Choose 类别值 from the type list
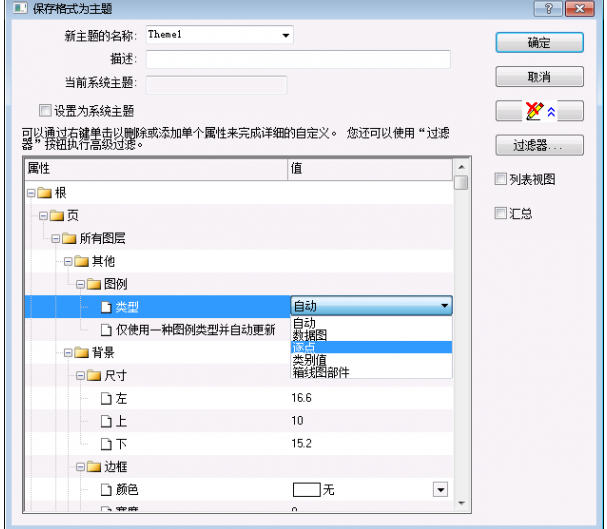The width and height of the screenshot is (607, 529). pos(371,360)
